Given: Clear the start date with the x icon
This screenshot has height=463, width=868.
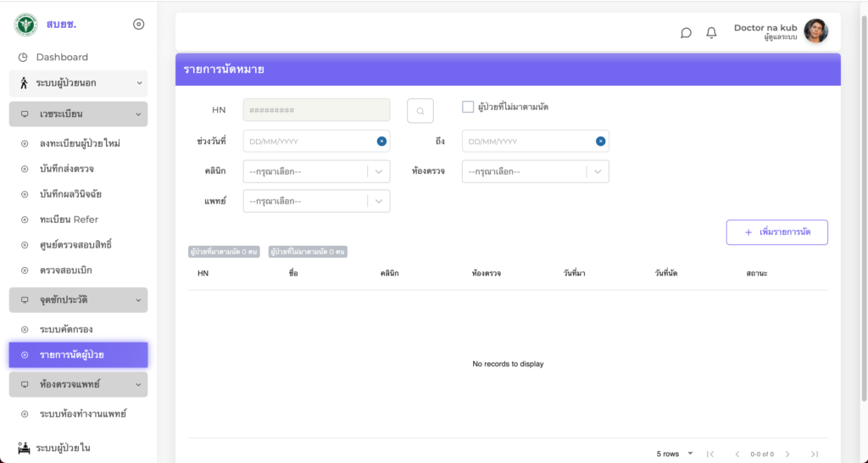Looking at the screenshot, I should (381, 141).
